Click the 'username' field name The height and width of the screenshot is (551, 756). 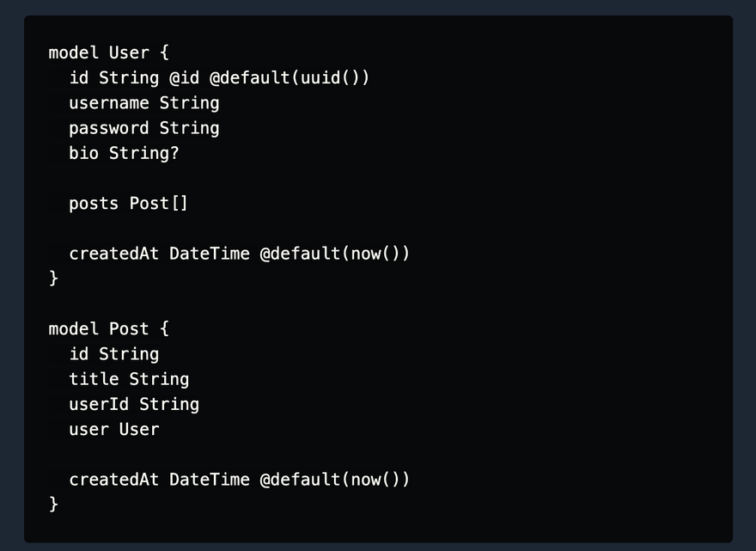[x=109, y=103]
